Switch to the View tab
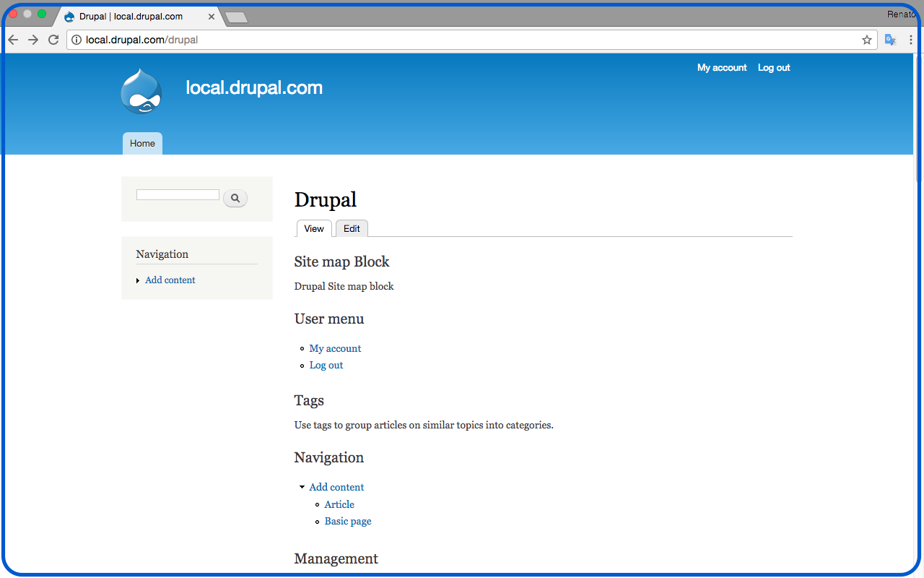924x578 pixels. pyautogui.click(x=314, y=228)
